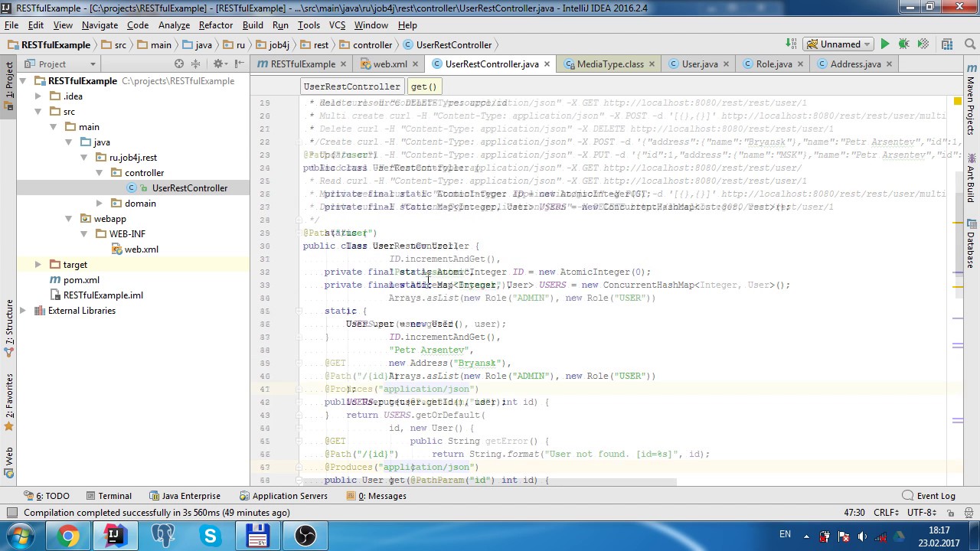Click the Windows Start button
Screen dimensions: 980x551
20,536
